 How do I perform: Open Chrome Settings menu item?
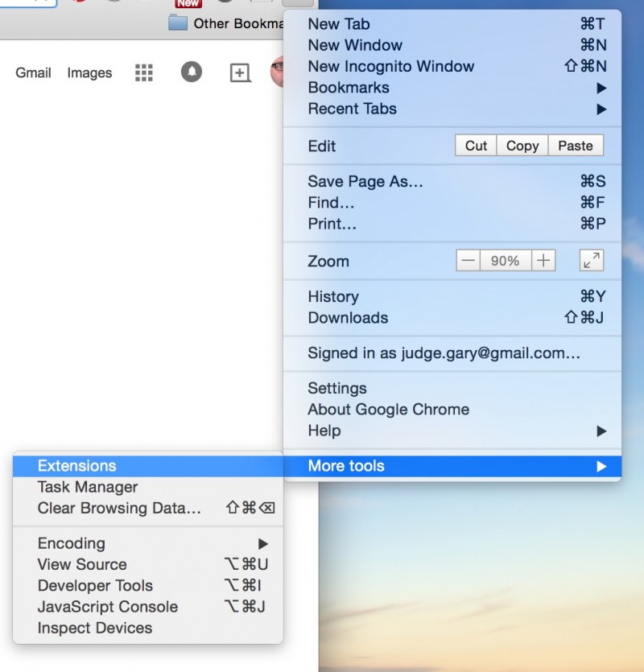click(x=452, y=388)
